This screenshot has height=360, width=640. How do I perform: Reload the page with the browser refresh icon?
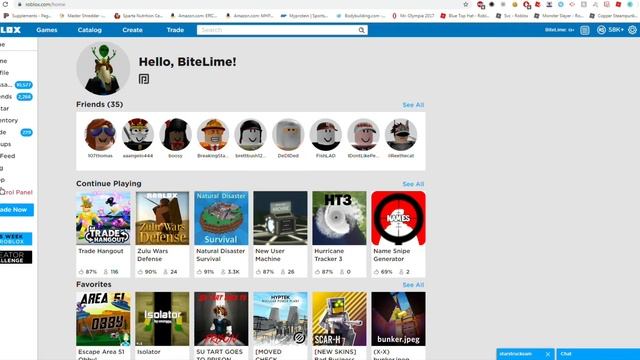click(5, 4)
